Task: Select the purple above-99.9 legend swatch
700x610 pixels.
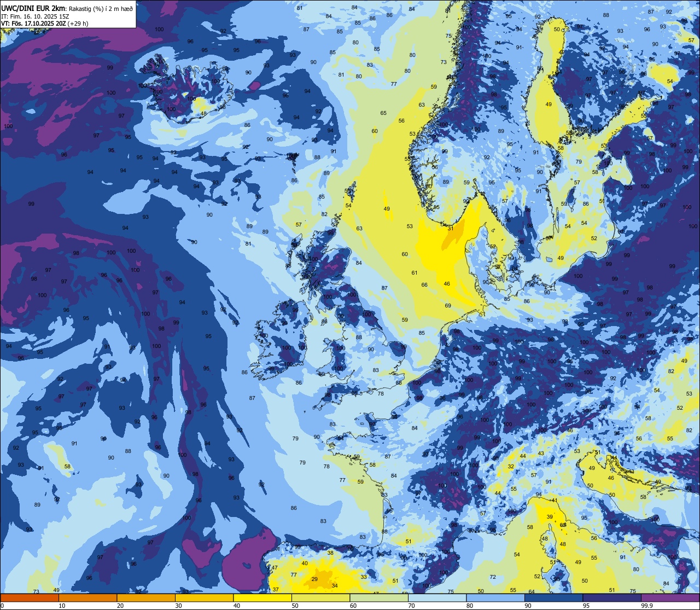Action: click(670, 597)
